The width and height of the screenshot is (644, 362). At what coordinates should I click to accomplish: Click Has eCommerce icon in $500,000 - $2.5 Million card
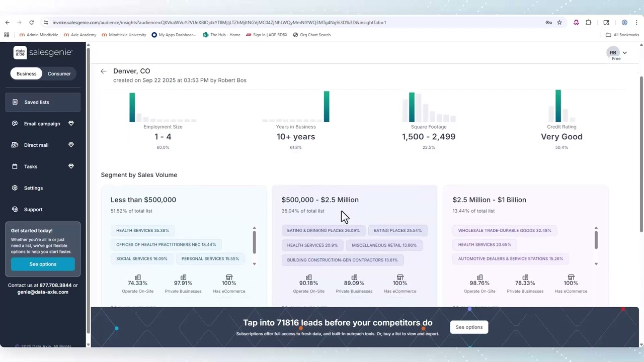tap(400, 277)
